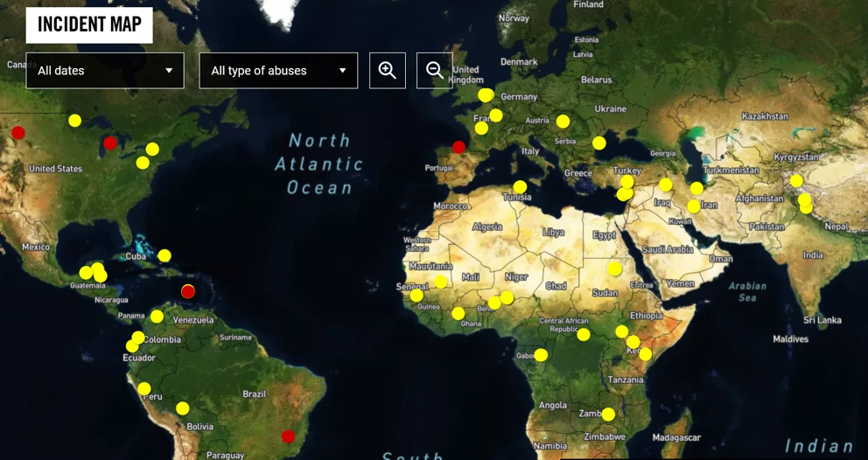Image resolution: width=868 pixels, height=460 pixels.
Task: Click the Incident Map title label
Action: pos(89,25)
